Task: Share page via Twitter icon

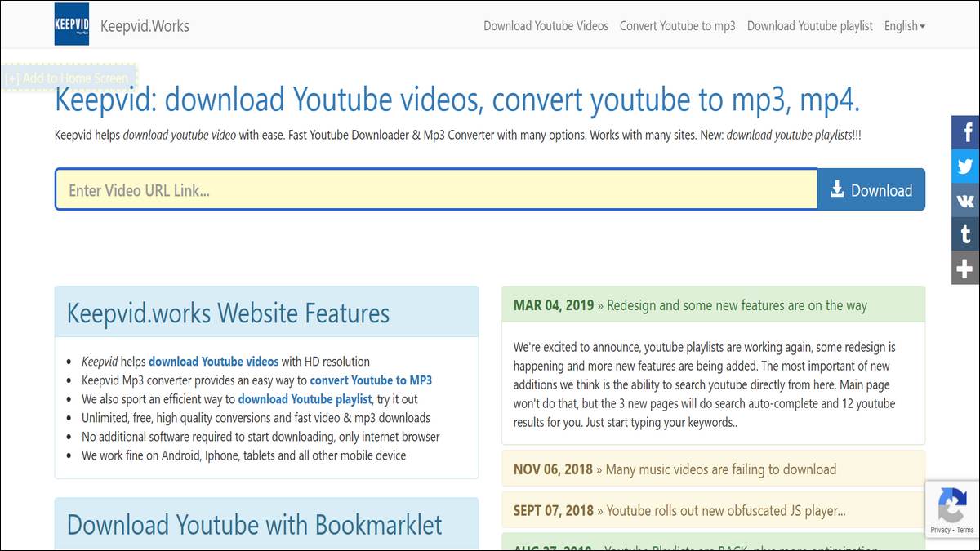Action: click(965, 166)
